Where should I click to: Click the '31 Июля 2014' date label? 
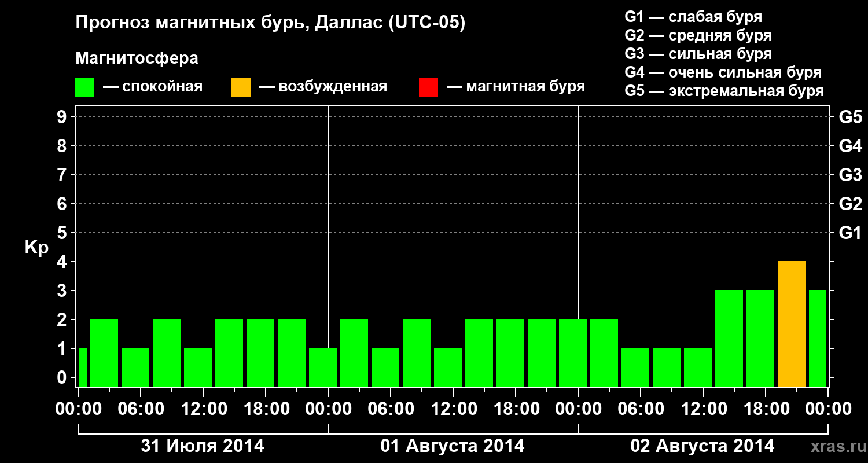(x=203, y=446)
